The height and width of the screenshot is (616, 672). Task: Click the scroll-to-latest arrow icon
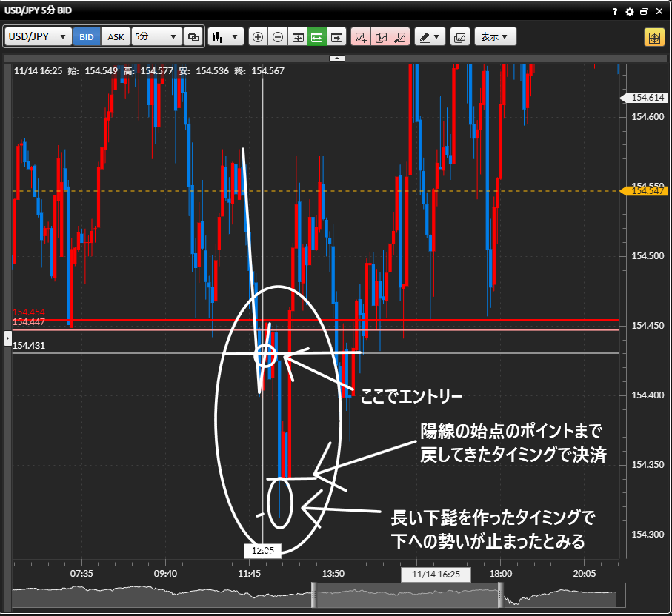click(336, 37)
